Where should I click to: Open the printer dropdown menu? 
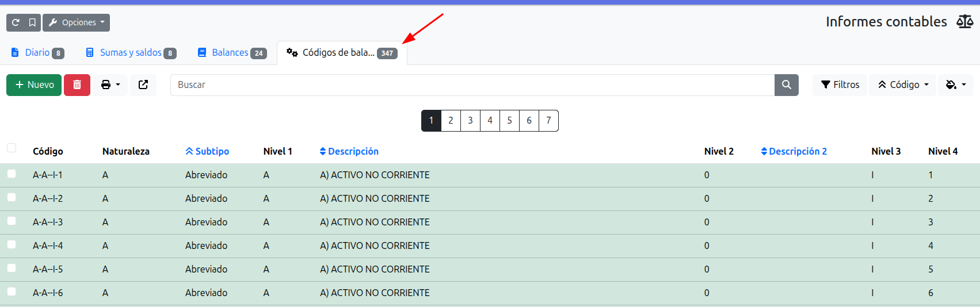point(110,85)
